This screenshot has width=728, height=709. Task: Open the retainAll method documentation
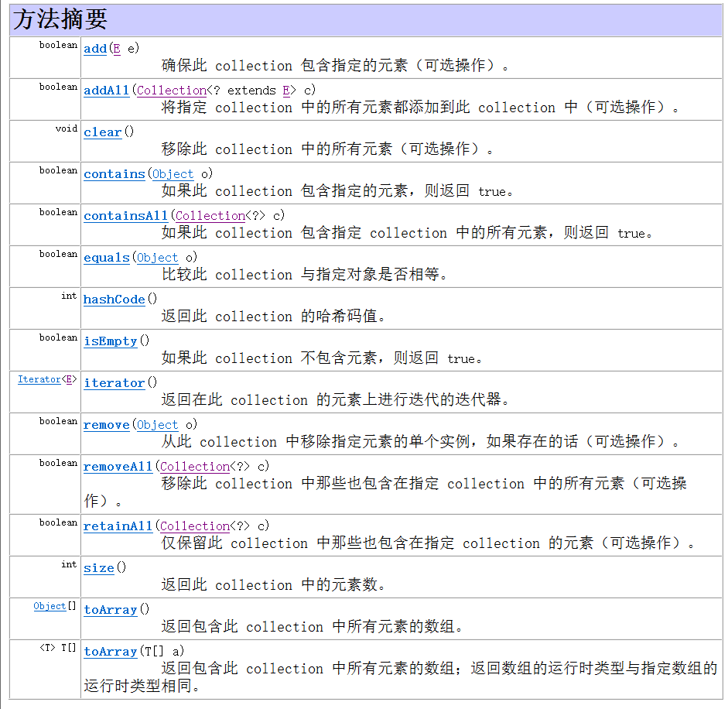point(118,526)
